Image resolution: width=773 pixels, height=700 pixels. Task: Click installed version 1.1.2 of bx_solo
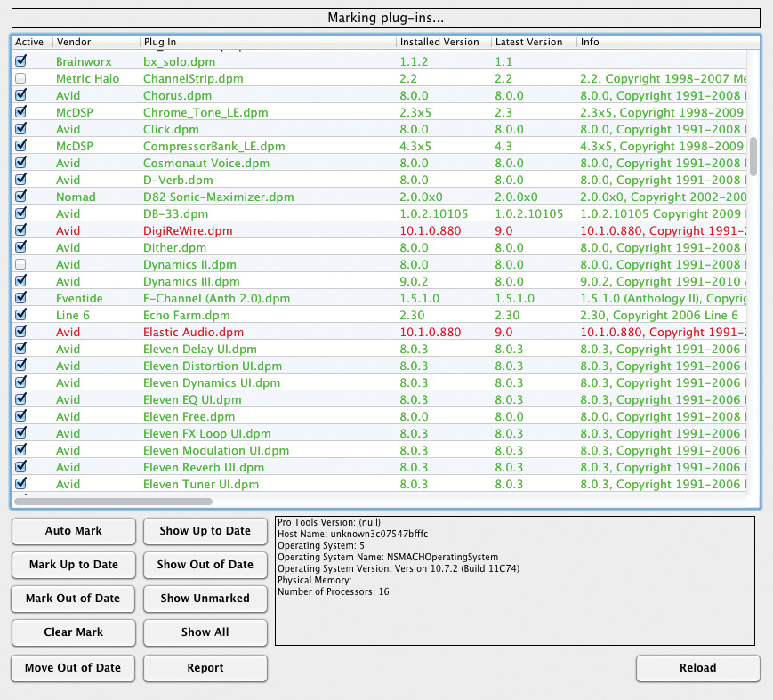[414, 61]
